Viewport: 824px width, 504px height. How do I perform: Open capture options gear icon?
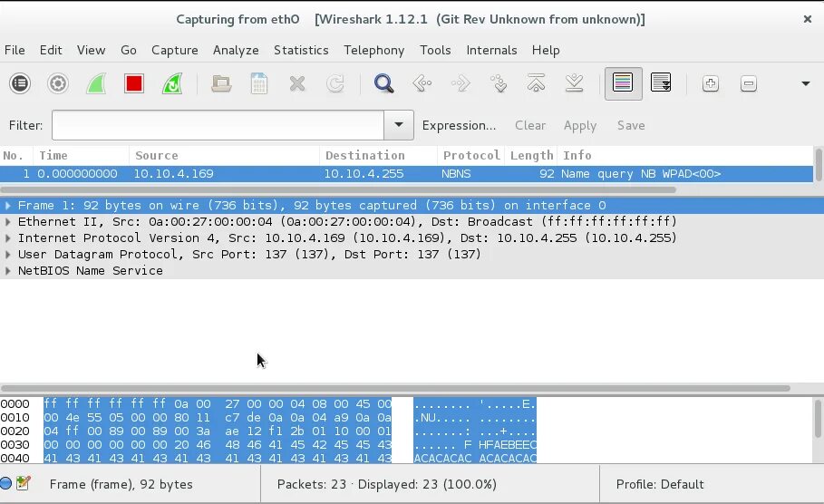click(58, 83)
